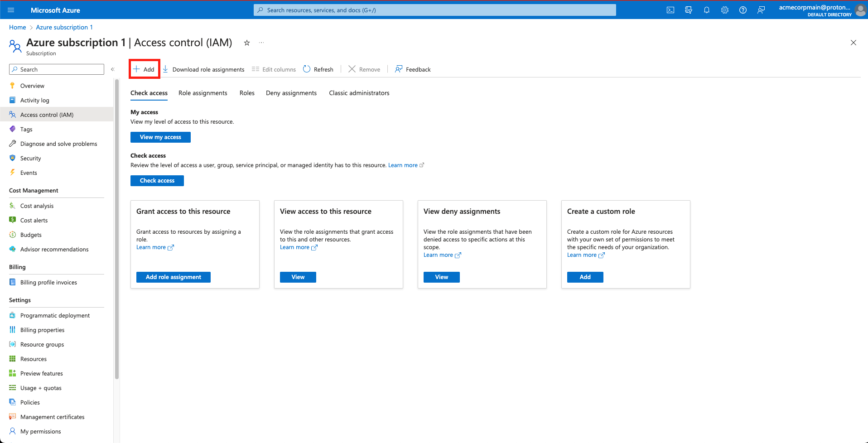The height and width of the screenshot is (443, 868).
Task: Open Learn more link under Check access
Action: tap(406, 165)
